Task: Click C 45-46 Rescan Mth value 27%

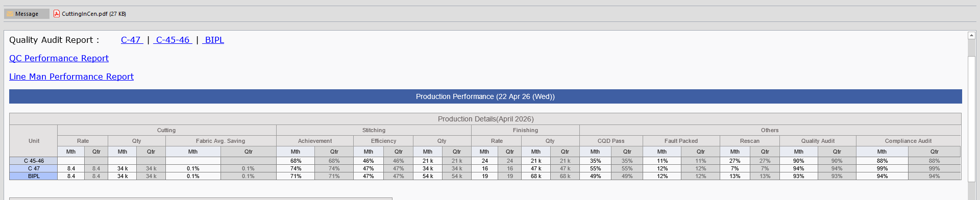Action: 734,161
